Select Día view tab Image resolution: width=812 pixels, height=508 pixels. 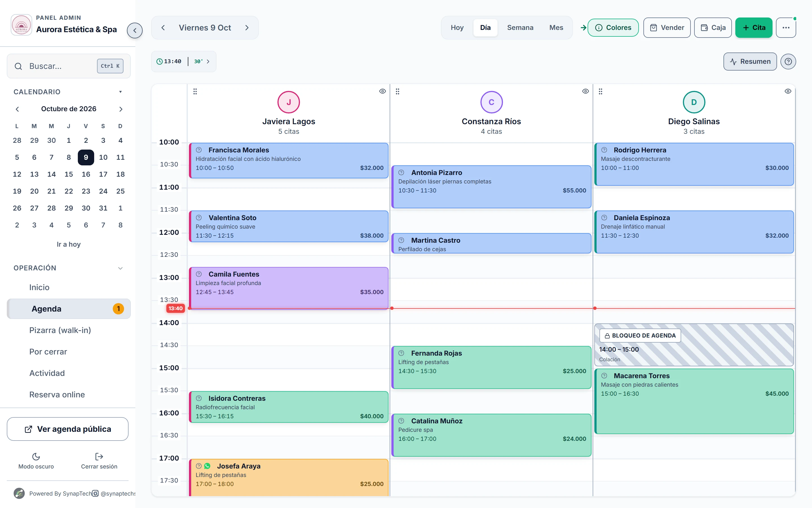pyautogui.click(x=485, y=28)
